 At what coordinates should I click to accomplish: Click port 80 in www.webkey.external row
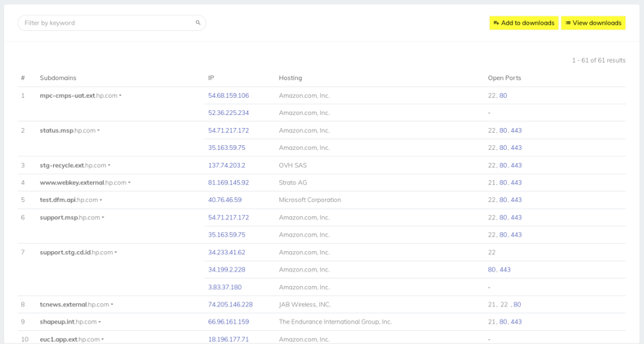point(503,183)
